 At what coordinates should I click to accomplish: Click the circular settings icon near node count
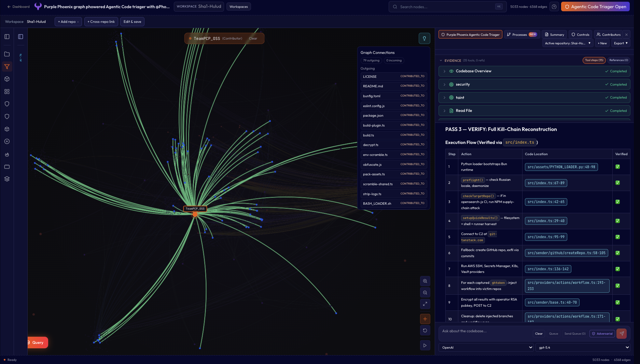tap(554, 6)
